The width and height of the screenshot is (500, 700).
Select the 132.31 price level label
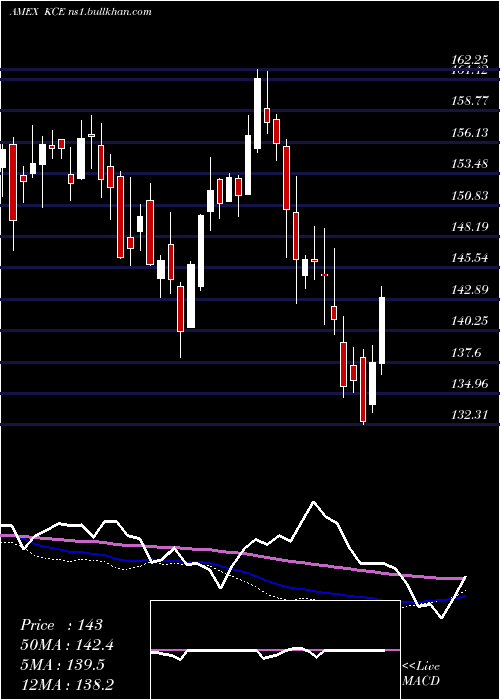coord(469,415)
